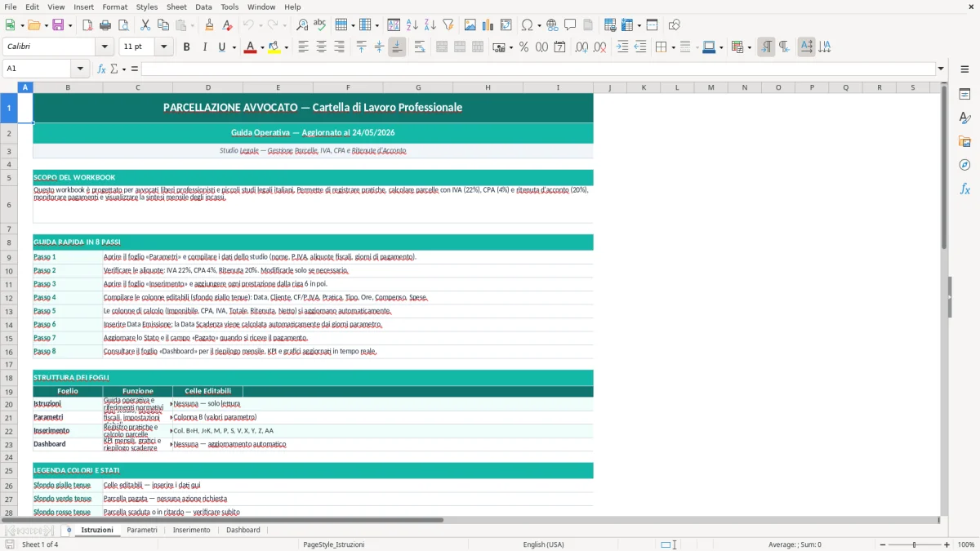Insert hyperlink globe icon
The image size is (980, 551).
552,25
